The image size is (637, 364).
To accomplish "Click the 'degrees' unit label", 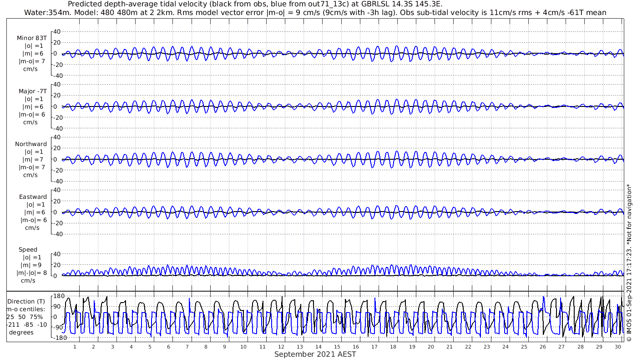I will pos(21,332).
